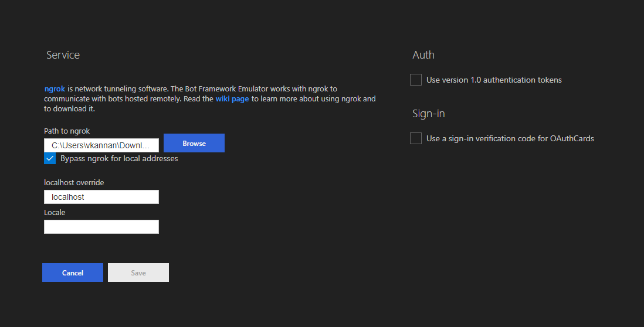Viewport: 644px width, 327px height.
Task: Focus the empty Locale input field
Action: coord(101,227)
